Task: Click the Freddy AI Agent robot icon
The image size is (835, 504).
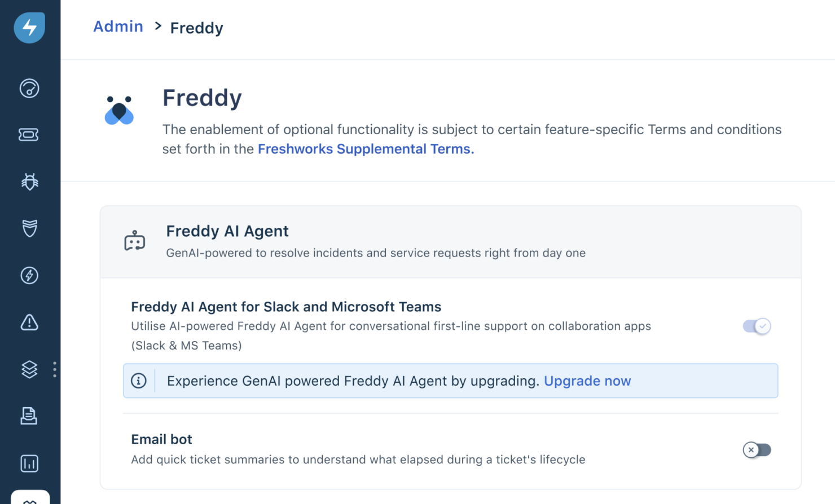Action: [x=134, y=240]
